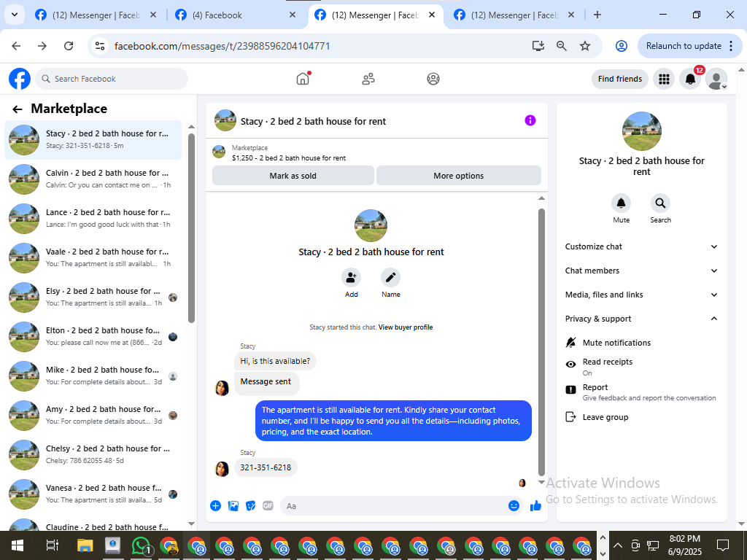Open a new browser tab

pos(597,15)
